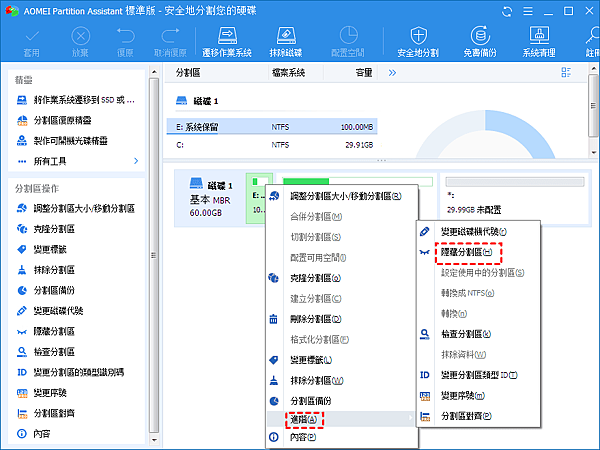Open the 抹除磁碟 toolbar tool
The image size is (600, 450).
(285, 42)
